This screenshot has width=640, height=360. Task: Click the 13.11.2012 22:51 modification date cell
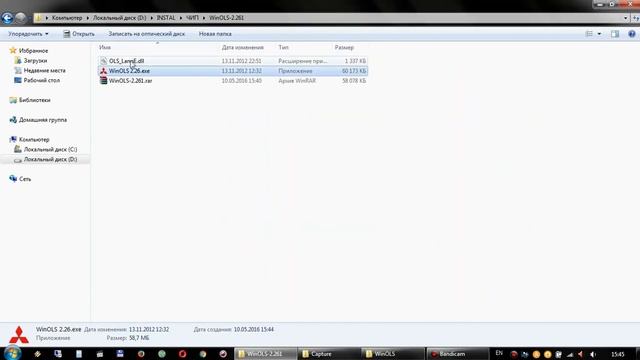pyautogui.click(x=242, y=61)
